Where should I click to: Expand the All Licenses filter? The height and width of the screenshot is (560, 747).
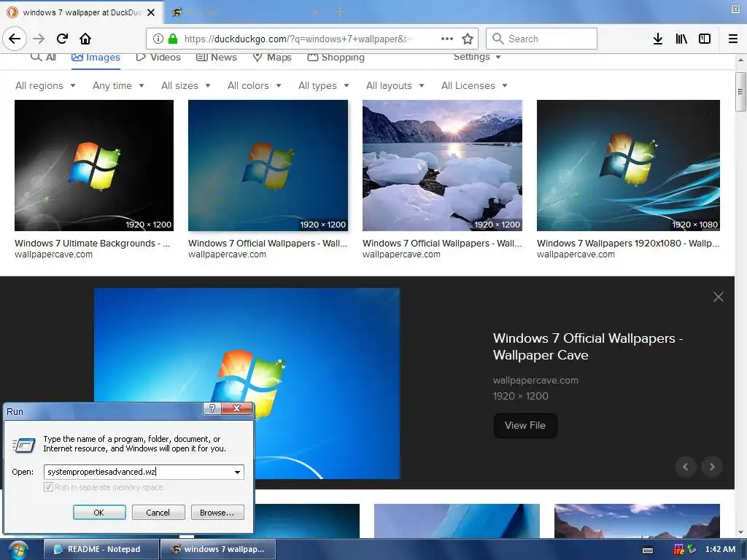pyautogui.click(x=474, y=86)
